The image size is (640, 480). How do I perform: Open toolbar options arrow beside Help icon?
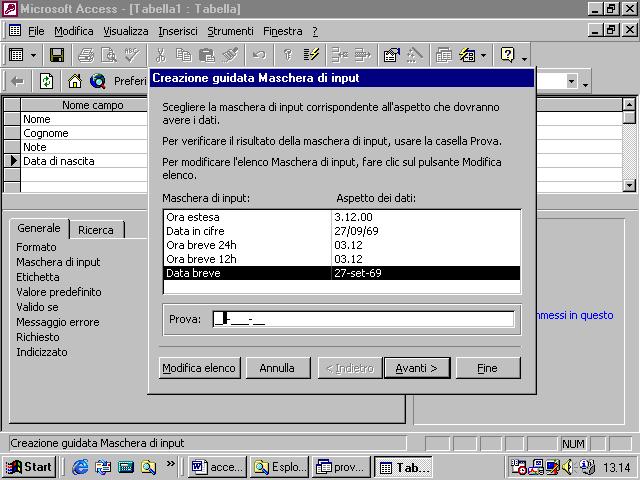click(524, 59)
